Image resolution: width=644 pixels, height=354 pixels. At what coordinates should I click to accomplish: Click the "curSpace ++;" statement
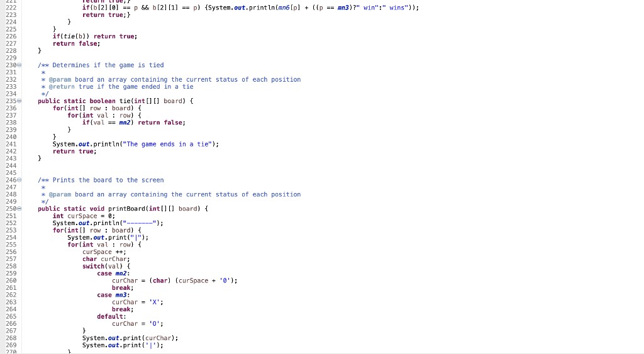click(104, 252)
